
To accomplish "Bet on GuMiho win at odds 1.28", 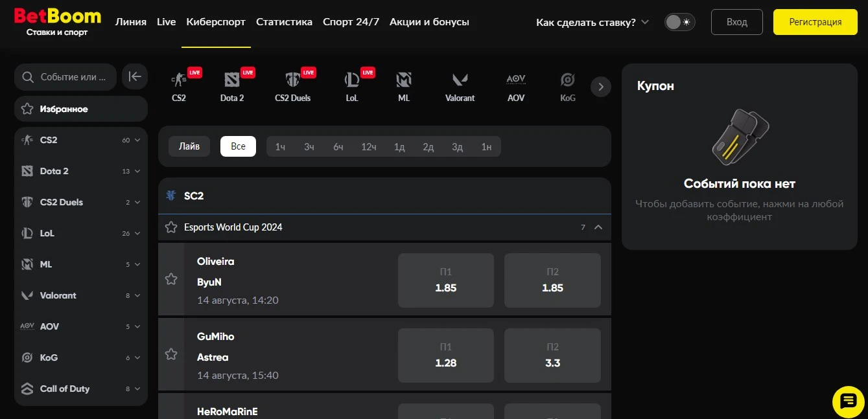I will [x=445, y=356].
